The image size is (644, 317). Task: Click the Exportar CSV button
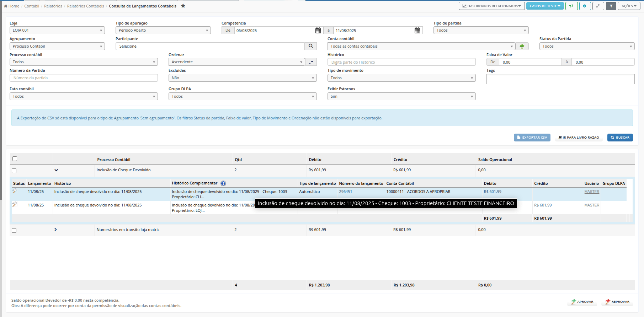(532, 138)
